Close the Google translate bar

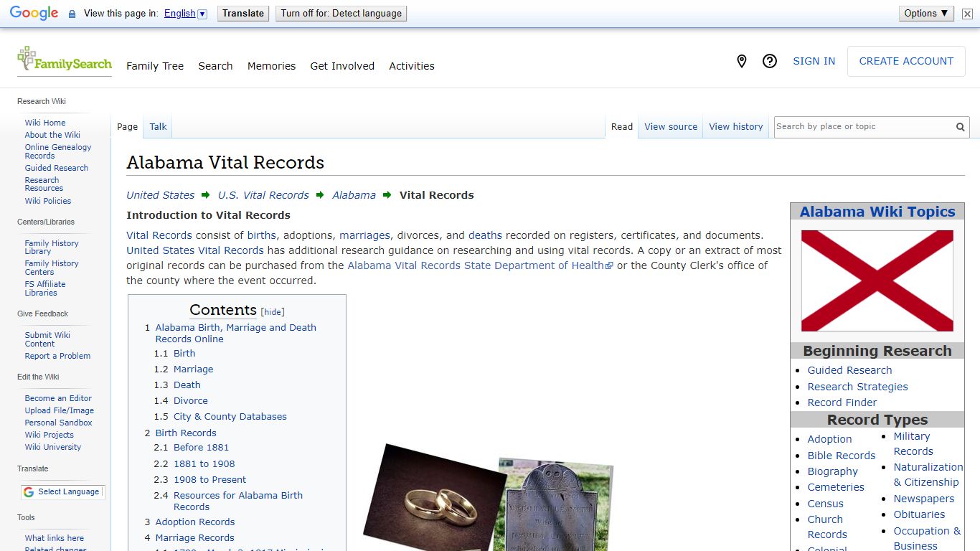click(967, 14)
